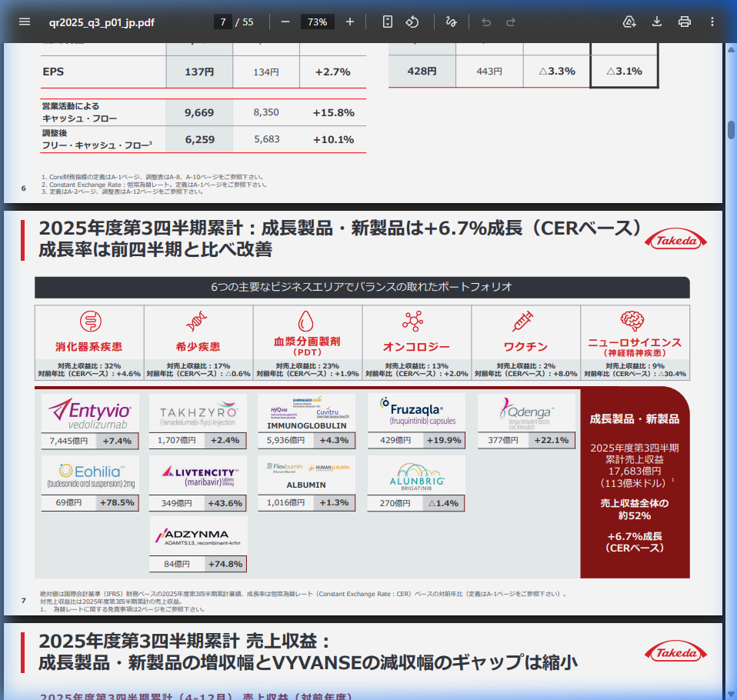Zoom out with the minus button
The width and height of the screenshot is (737, 700).
285,22
